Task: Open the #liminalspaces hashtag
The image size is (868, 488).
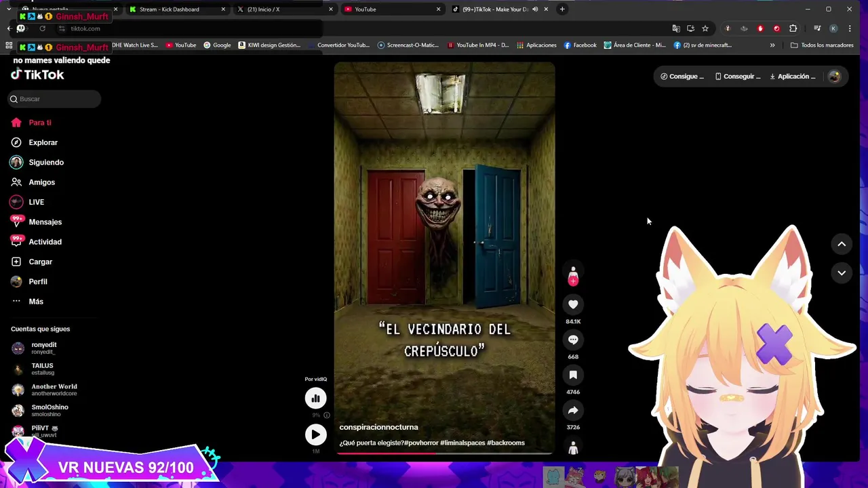Action: tap(462, 443)
